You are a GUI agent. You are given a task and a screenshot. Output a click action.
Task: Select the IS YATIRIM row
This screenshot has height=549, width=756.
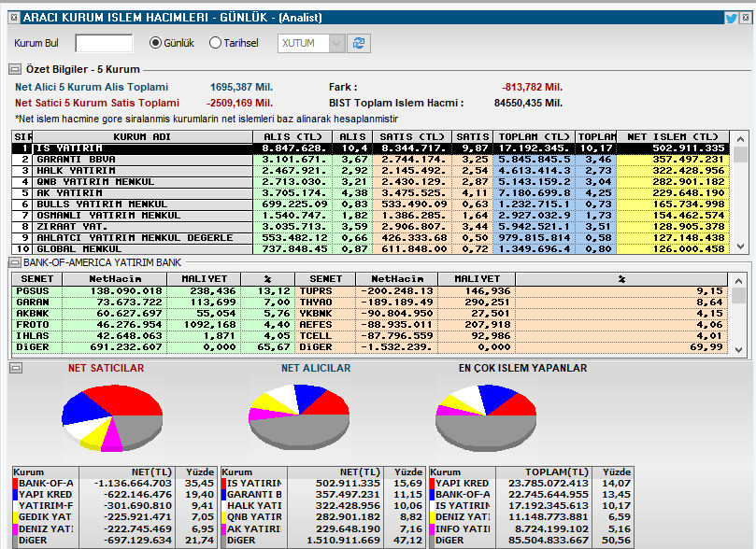point(370,148)
